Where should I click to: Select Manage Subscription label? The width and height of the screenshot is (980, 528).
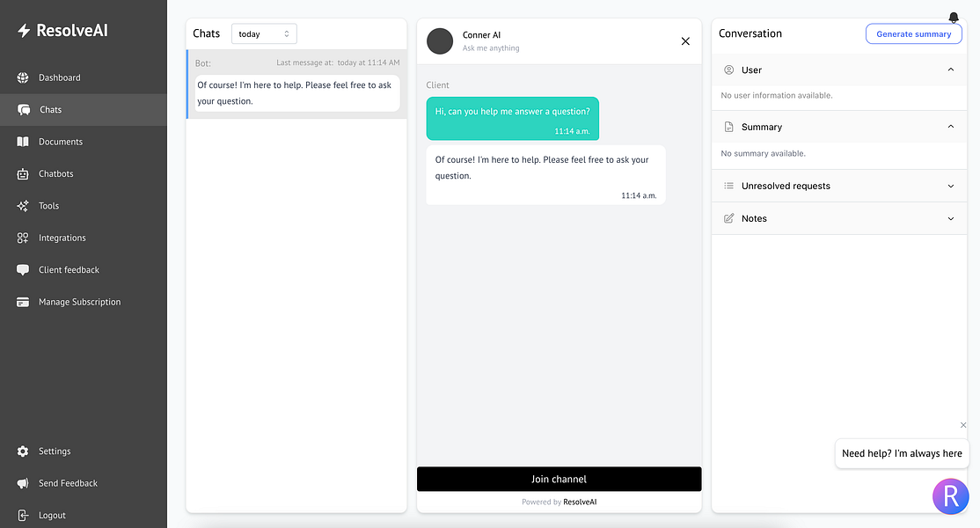[x=79, y=302]
